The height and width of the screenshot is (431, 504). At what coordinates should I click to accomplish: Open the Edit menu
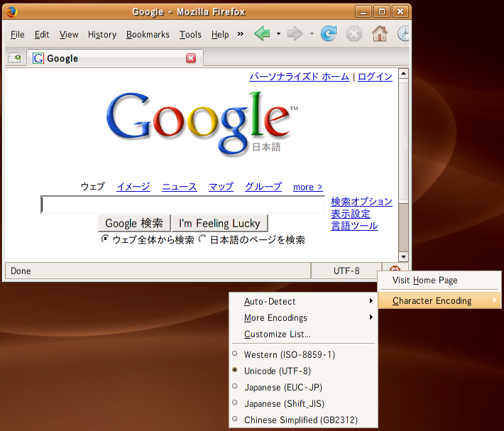click(x=42, y=34)
